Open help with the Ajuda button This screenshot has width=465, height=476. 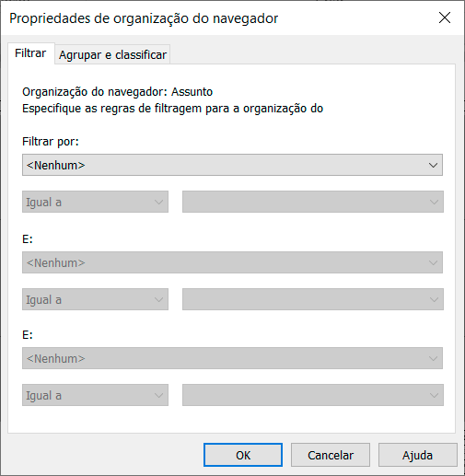click(x=418, y=455)
